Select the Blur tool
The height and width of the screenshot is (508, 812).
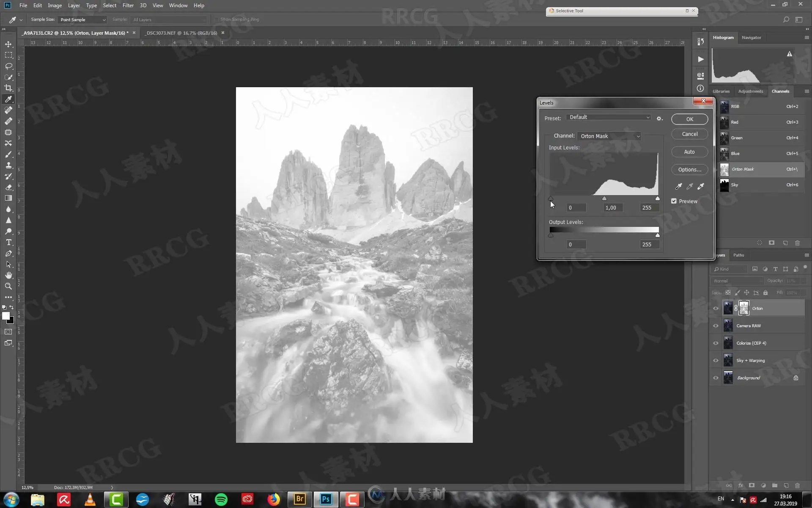pos(8,209)
